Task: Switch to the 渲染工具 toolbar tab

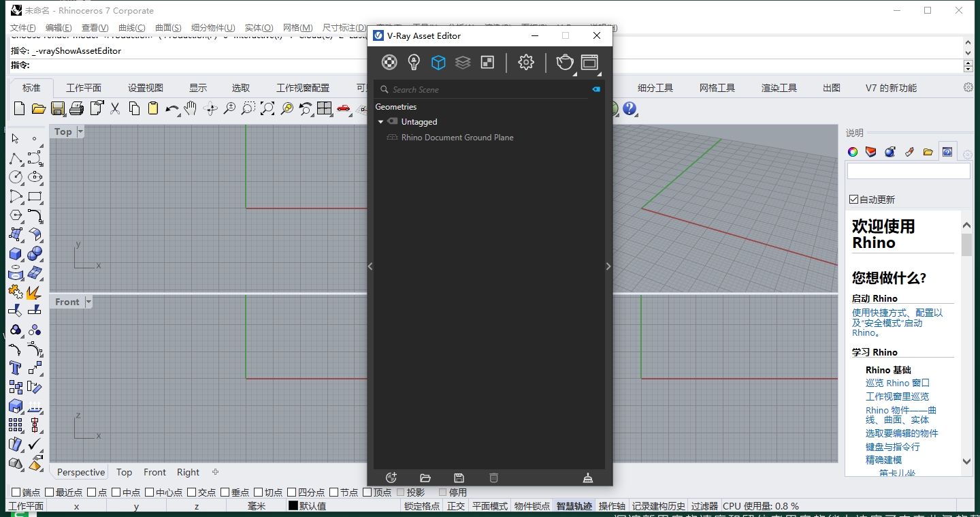Action: pyautogui.click(x=779, y=88)
